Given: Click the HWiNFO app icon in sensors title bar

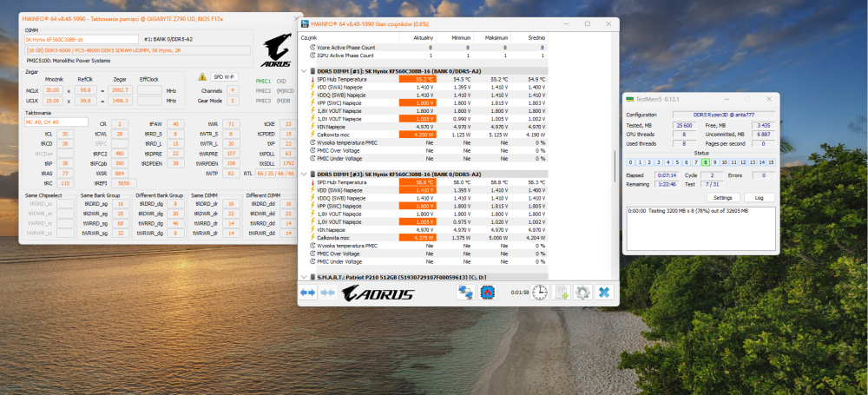Looking at the screenshot, I should point(305,23).
